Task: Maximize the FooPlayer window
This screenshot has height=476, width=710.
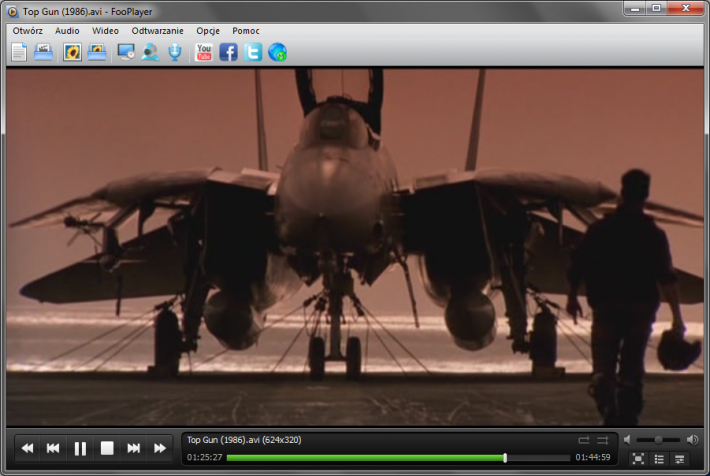Action: [656, 9]
